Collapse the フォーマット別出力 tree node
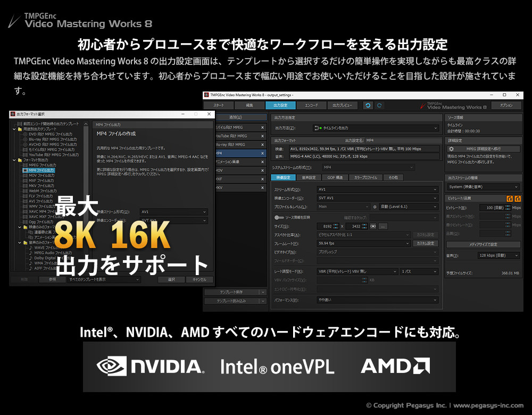 point(14,160)
